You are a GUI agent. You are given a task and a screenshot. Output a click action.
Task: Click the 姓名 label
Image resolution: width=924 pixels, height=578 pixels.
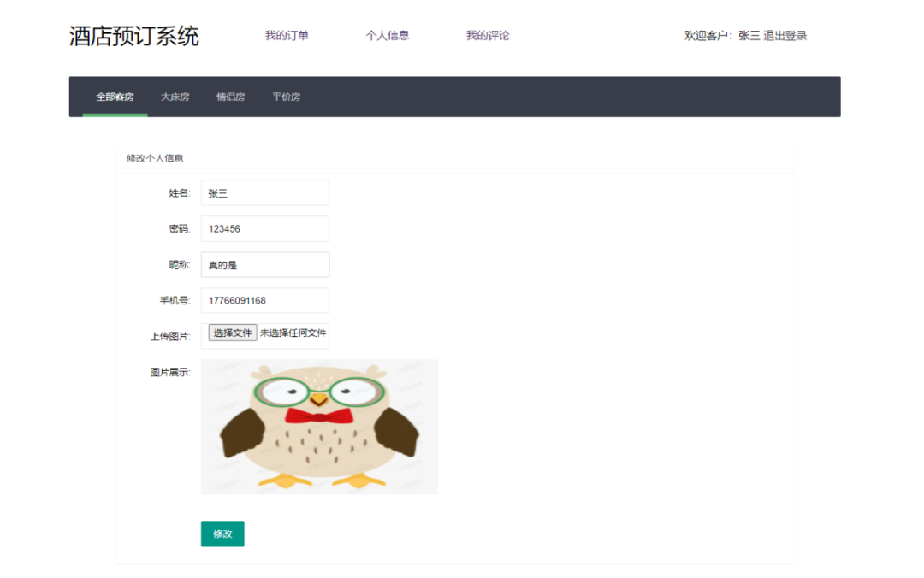(179, 192)
